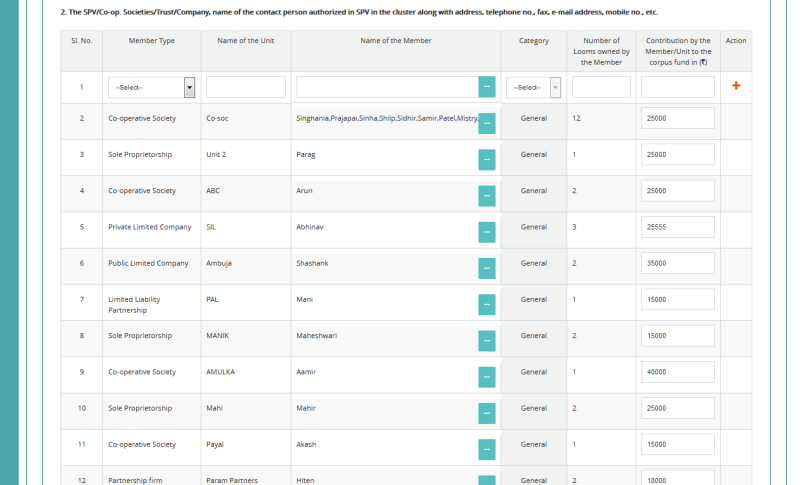Image resolution: width=801 pixels, height=485 pixels.
Task: Edit the contribution field showing 25555
Action: (x=677, y=227)
